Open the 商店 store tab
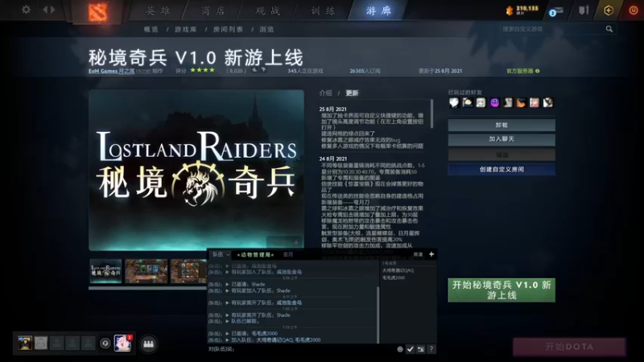The width and height of the screenshot is (644, 362). coord(213,10)
